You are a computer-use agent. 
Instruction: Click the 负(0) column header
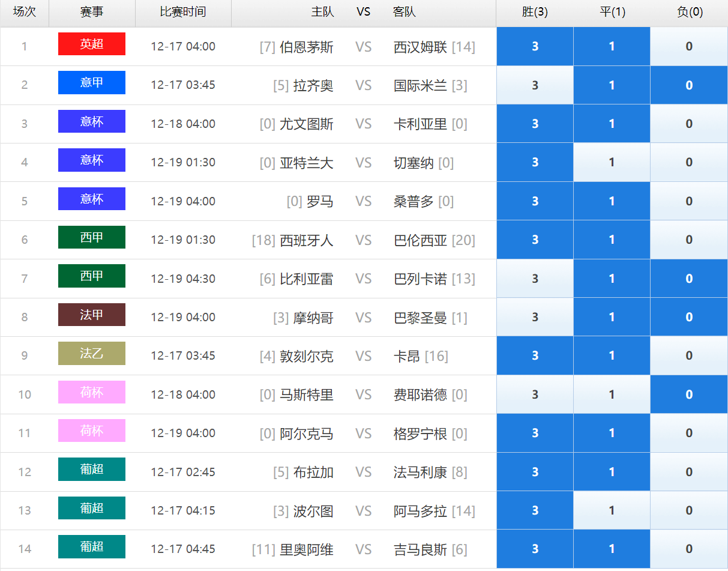689,12
